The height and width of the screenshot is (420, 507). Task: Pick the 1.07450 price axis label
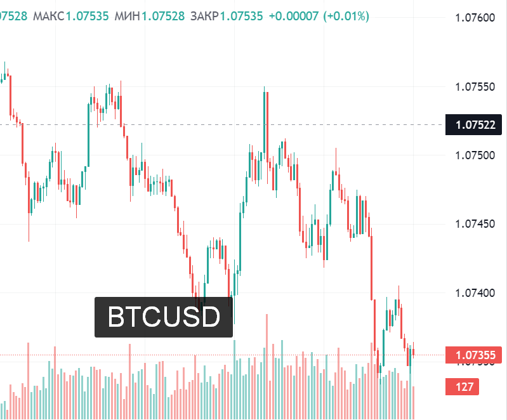click(475, 224)
